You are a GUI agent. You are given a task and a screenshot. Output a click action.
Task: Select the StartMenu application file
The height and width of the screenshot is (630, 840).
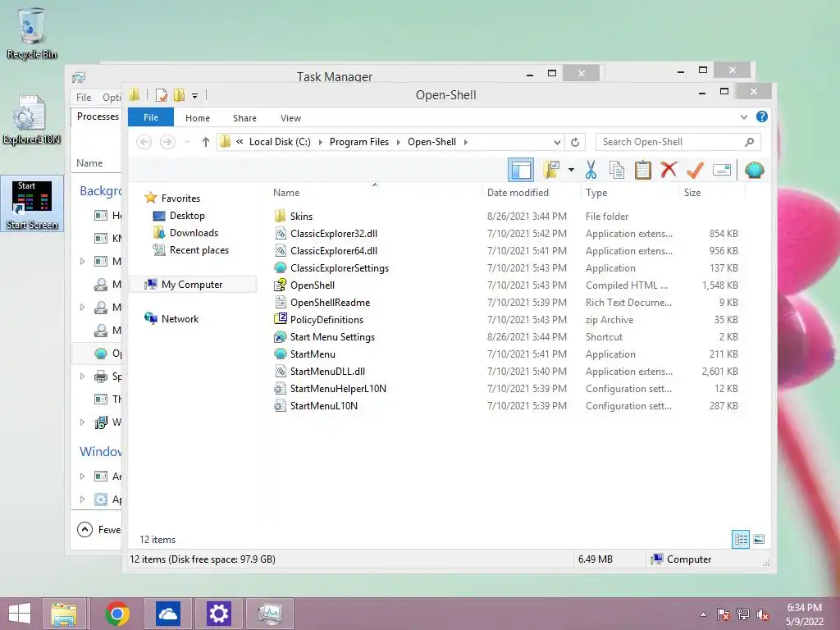(x=313, y=354)
